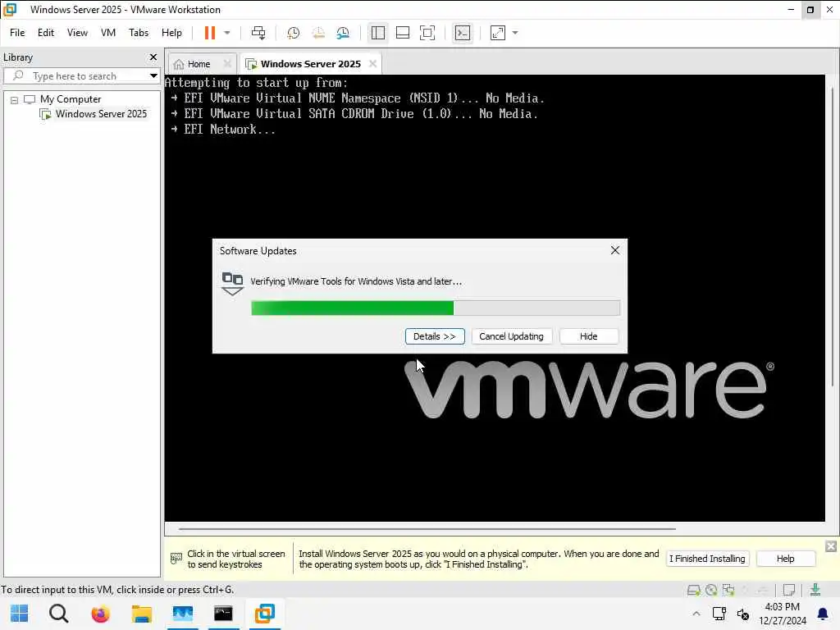Enter full screen mode icon

tap(427, 33)
